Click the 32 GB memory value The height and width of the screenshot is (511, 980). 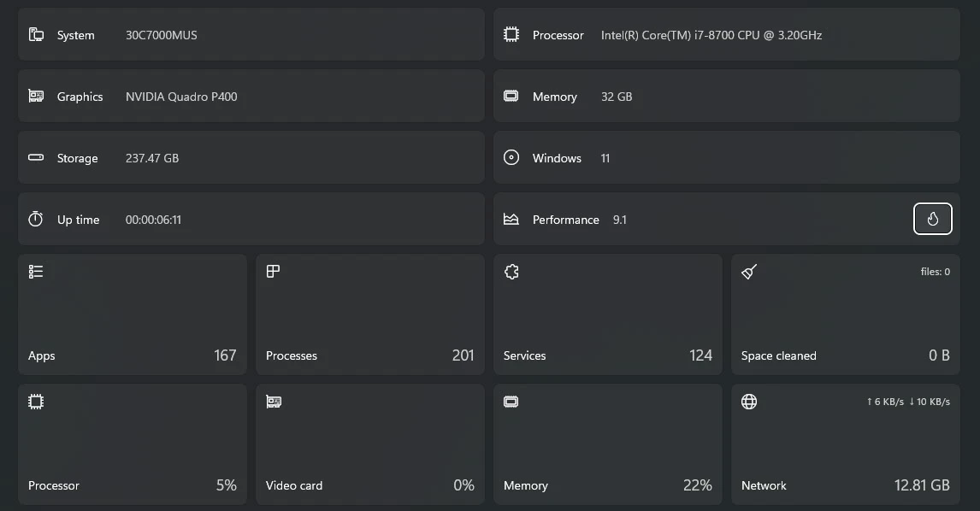[617, 97]
